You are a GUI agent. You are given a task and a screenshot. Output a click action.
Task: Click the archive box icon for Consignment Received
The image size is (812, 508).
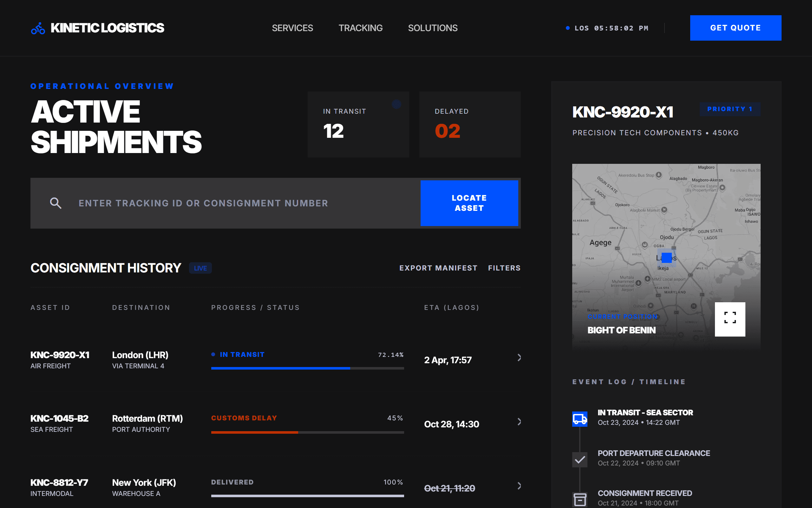[580, 500]
